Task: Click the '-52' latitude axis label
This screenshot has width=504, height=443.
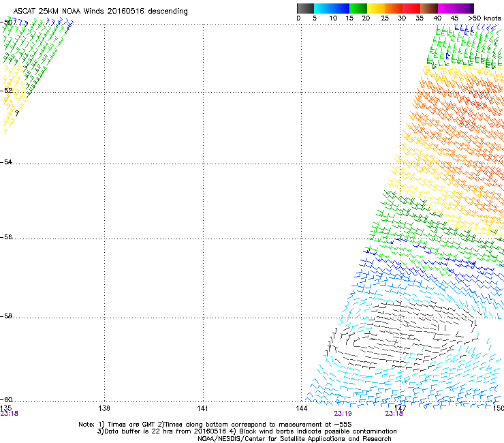Action: coord(6,91)
